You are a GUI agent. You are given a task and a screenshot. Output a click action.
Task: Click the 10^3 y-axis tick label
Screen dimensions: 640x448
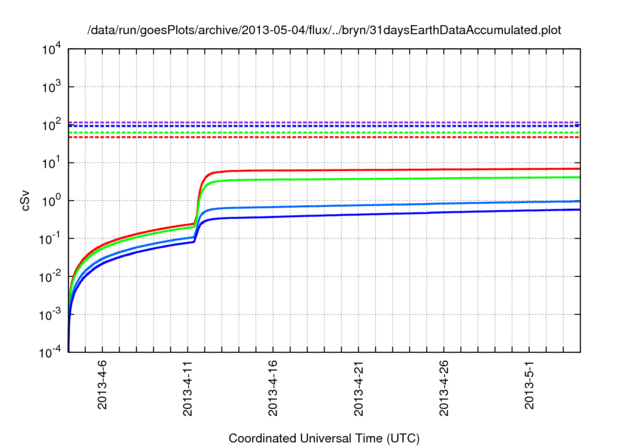click(51, 86)
